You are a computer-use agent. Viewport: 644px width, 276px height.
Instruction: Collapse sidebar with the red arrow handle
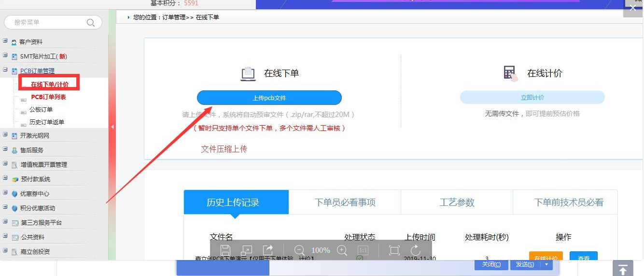pyautogui.click(x=112, y=127)
